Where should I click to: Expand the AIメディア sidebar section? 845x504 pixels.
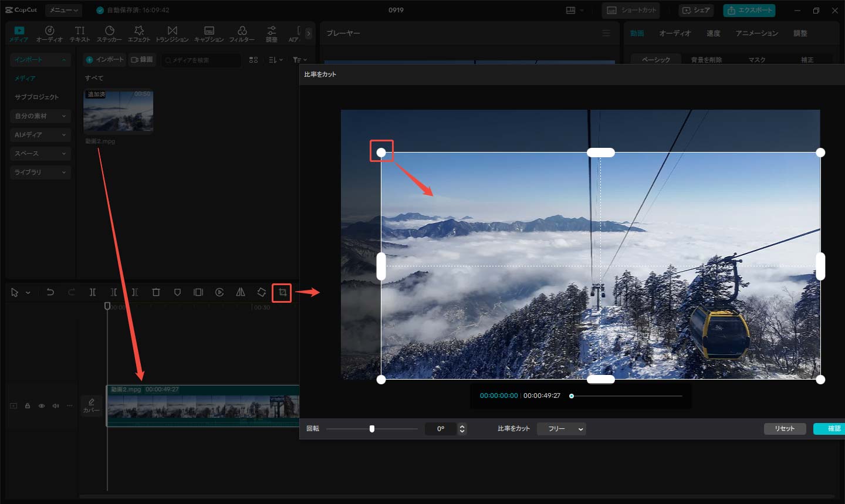pyautogui.click(x=40, y=135)
